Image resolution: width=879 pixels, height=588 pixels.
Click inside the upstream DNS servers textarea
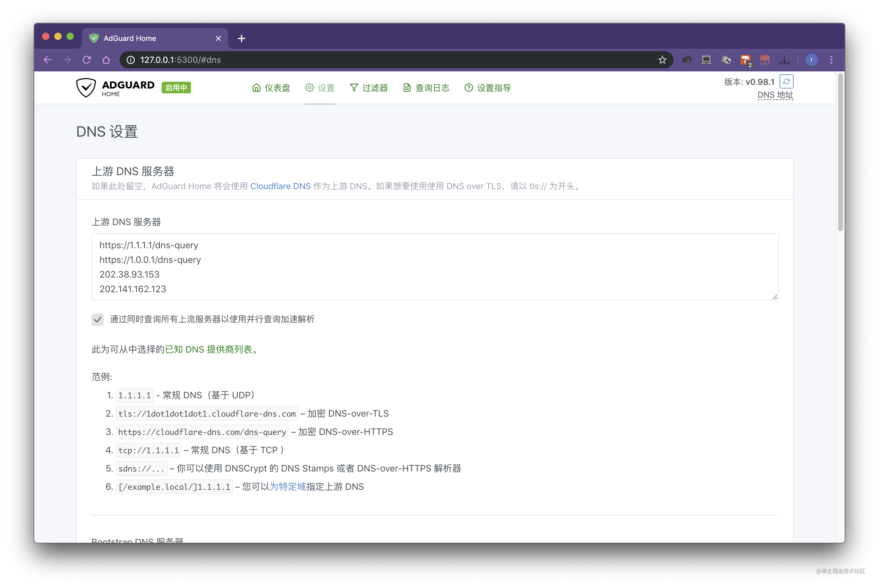click(435, 267)
